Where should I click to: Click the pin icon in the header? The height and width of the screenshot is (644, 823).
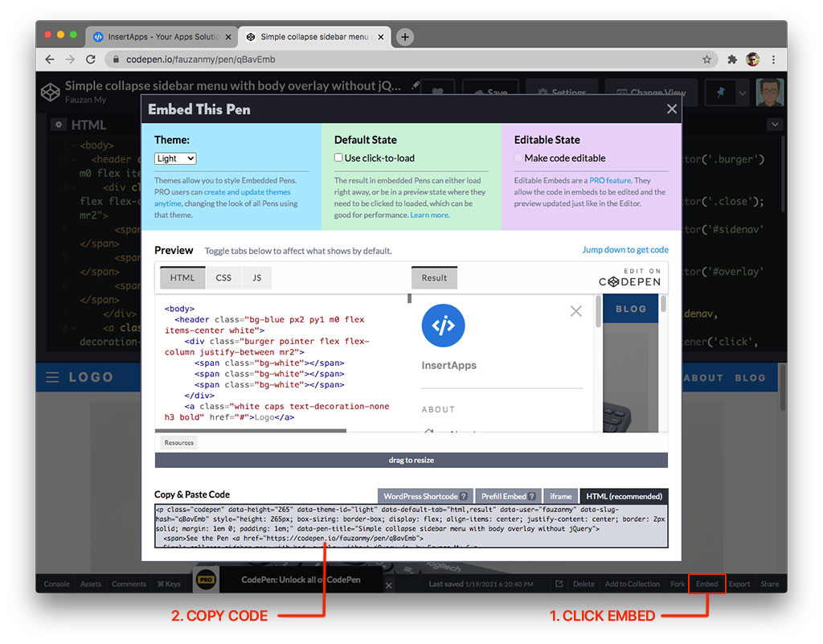pos(721,92)
